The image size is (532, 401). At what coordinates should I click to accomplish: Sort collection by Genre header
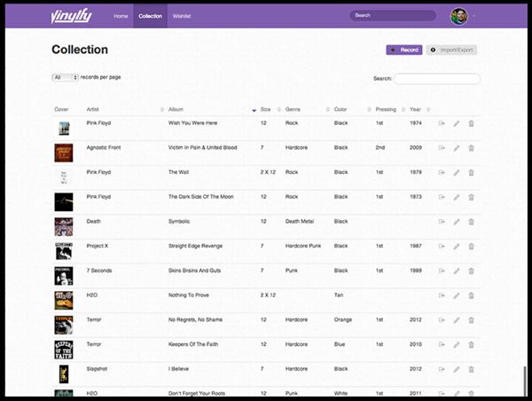coord(293,109)
